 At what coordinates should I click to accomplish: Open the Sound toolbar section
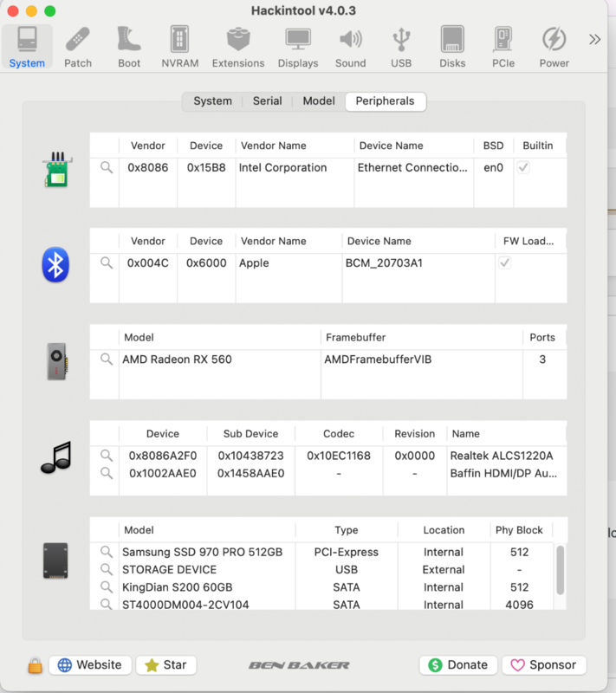(x=350, y=47)
